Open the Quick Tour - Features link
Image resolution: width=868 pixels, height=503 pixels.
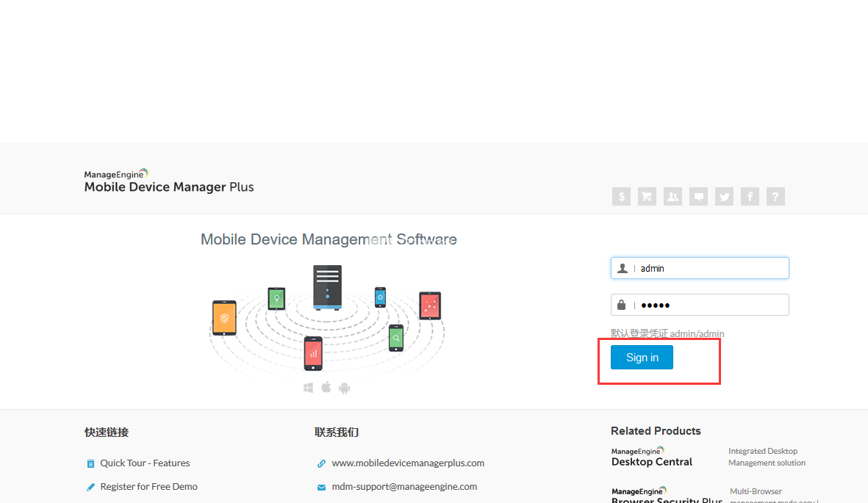click(x=145, y=463)
